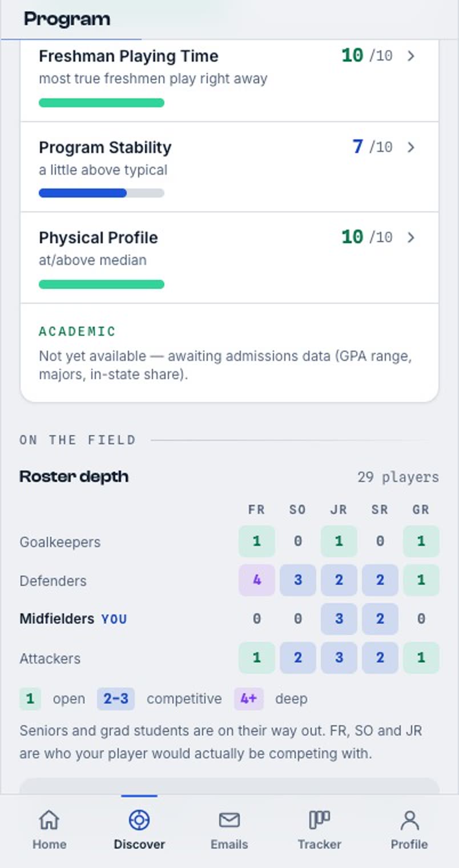Expand Physical Profile chevron arrow

tap(411, 238)
